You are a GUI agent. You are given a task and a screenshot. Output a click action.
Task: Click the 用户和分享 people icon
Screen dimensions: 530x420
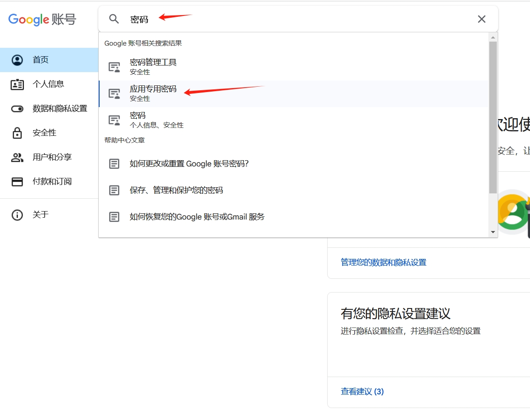coord(17,158)
